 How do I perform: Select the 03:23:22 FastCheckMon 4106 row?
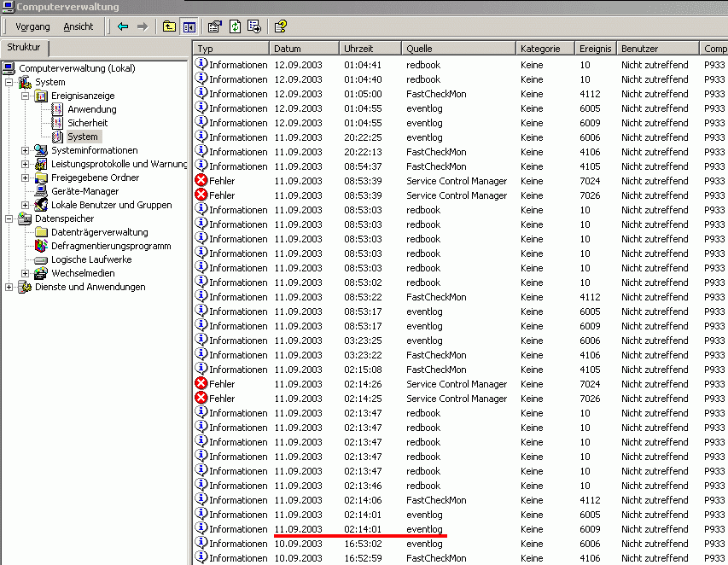[x=461, y=355]
